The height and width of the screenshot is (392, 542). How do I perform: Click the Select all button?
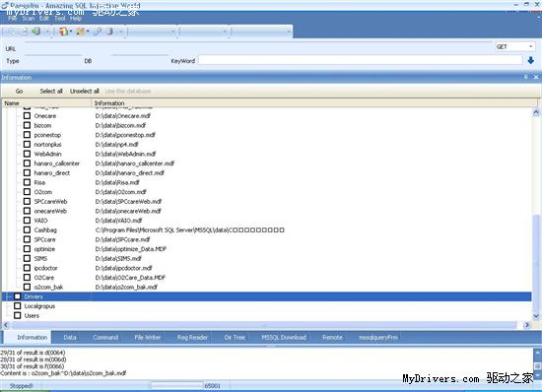pos(51,92)
